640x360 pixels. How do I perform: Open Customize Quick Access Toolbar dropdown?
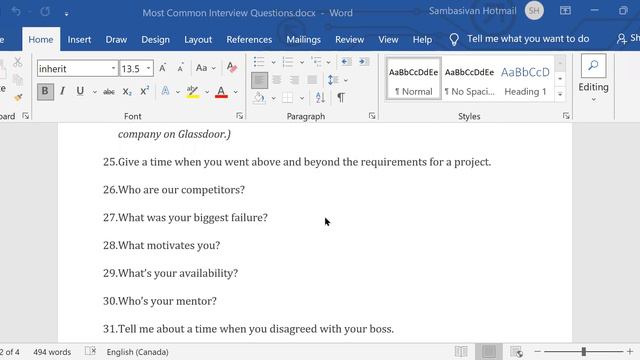tap(66, 13)
